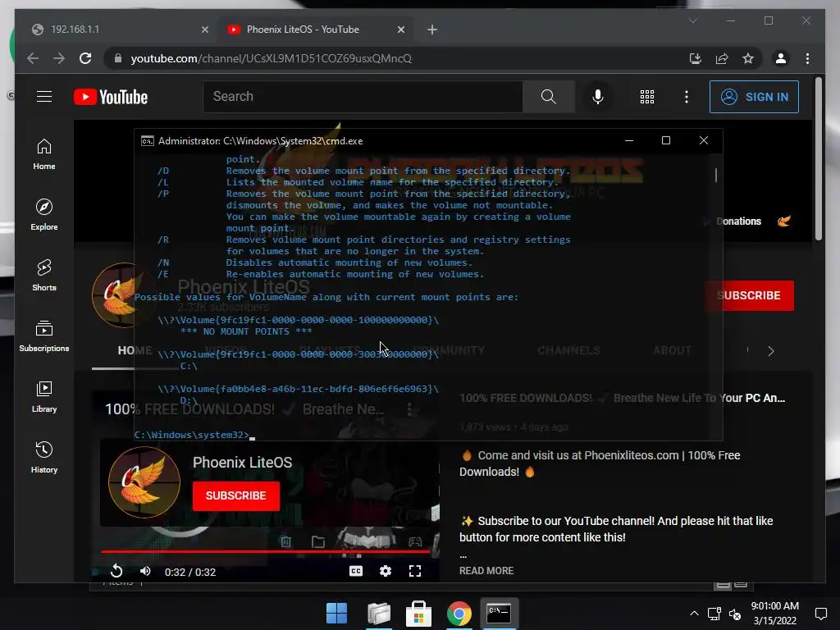Toggle closed captions on the video

[x=356, y=571]
